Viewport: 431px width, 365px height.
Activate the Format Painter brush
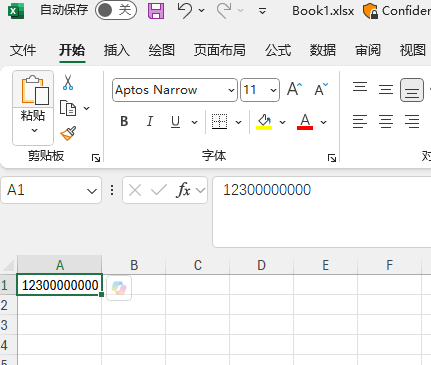[68, 133]
